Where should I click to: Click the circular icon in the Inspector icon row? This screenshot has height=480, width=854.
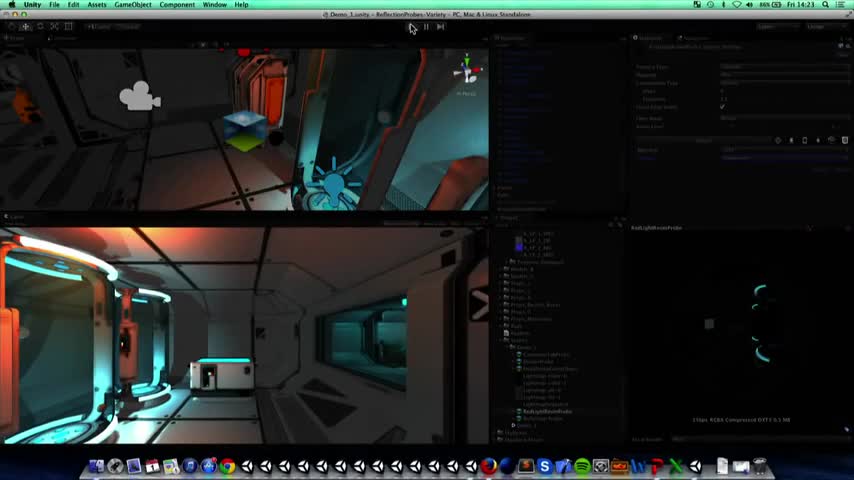pos(778,141)
